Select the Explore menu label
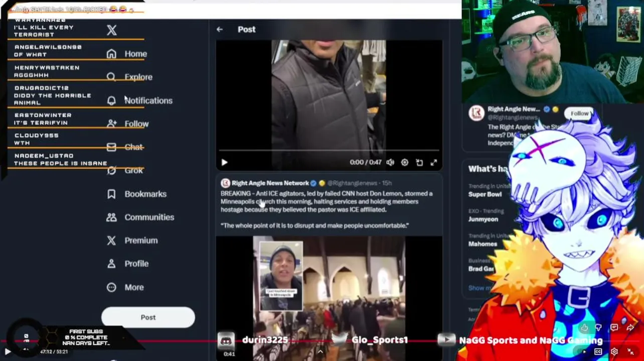Image resolution: width=644 pixels, height=361 pixels. (138, 77)
